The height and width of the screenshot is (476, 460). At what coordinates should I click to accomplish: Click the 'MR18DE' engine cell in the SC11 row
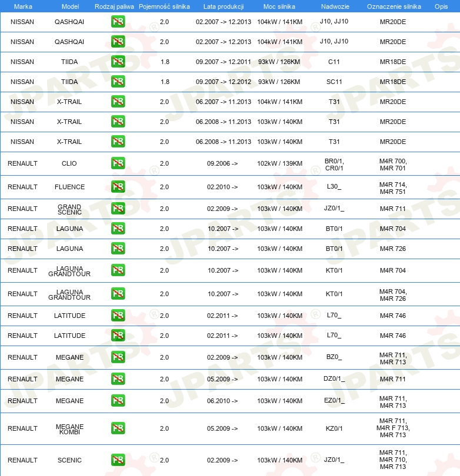393,82
